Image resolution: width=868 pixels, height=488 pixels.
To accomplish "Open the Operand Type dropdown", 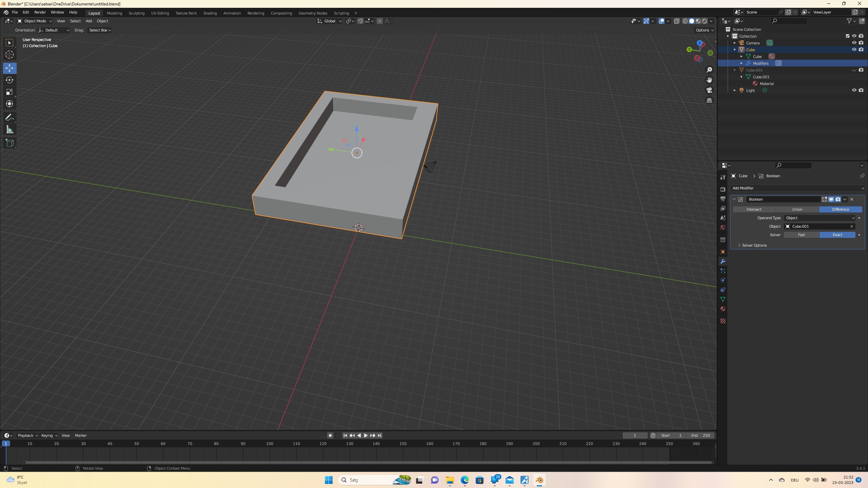I will [x=820, y=218].
